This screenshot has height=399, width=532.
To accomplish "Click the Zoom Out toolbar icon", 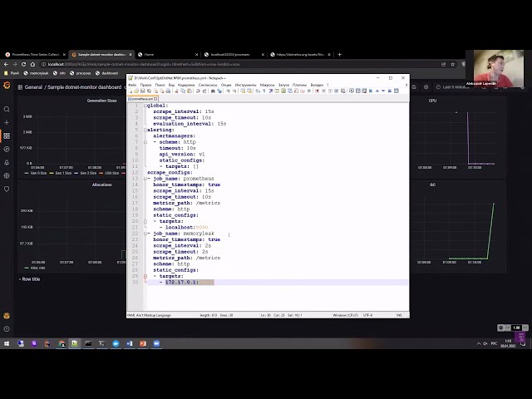I will pos(234,91).
